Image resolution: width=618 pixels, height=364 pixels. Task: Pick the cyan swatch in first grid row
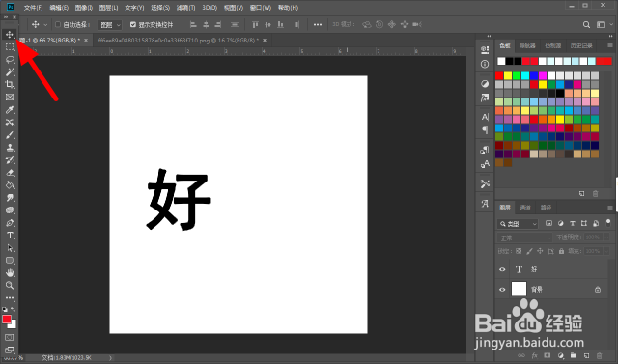coord(525,75)
